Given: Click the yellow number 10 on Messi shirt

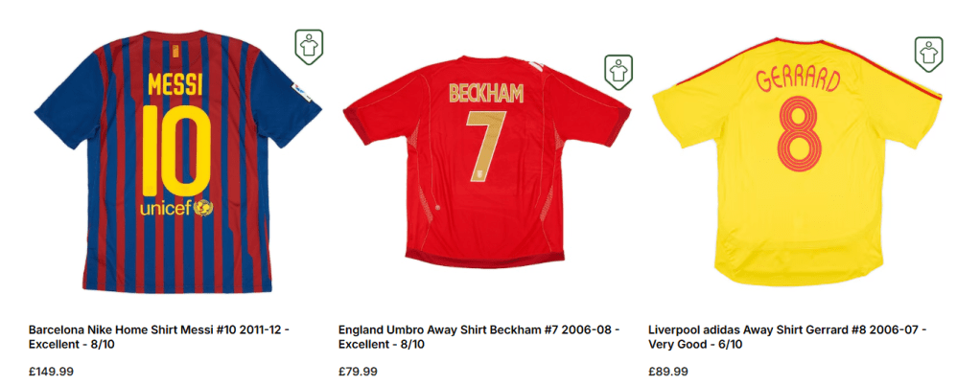Looking at the screenshot, I should pyautogui.click(x=176, y=148).
